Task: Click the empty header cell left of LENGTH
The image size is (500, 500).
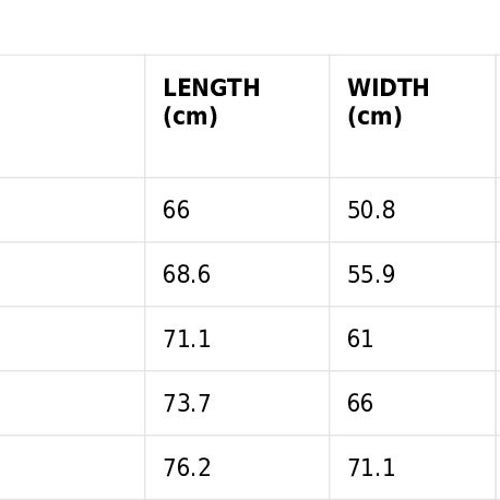Action: [72, 116]
